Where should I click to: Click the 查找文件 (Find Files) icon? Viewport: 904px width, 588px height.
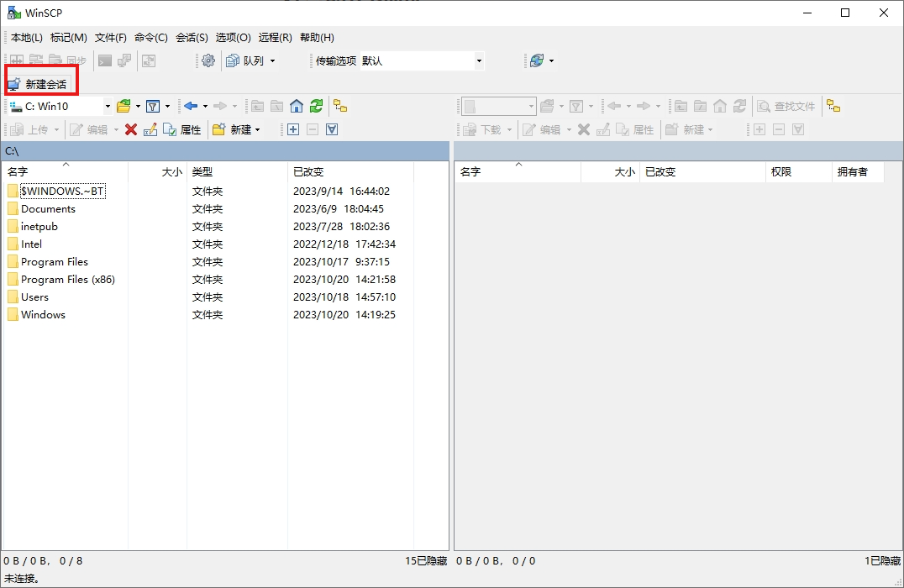pos(787,106)
